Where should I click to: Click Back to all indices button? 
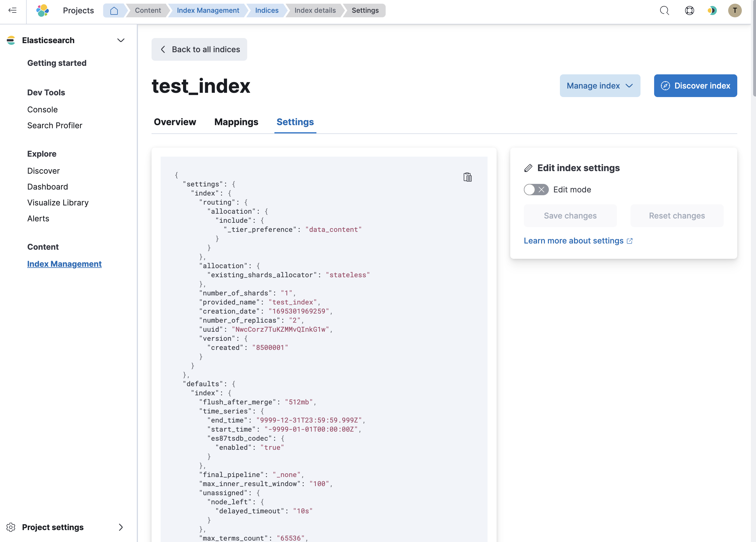pos(199,49)
